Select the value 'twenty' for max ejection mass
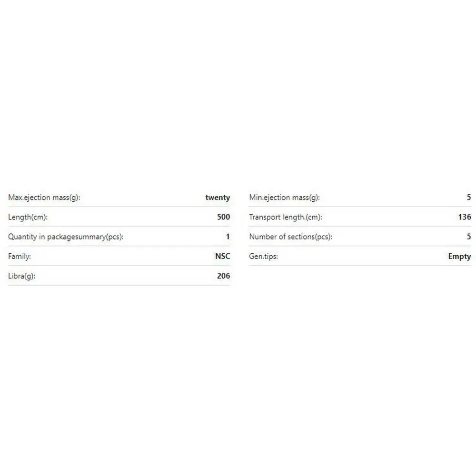This screenshot has height=476, width=476. click(218, 198)
